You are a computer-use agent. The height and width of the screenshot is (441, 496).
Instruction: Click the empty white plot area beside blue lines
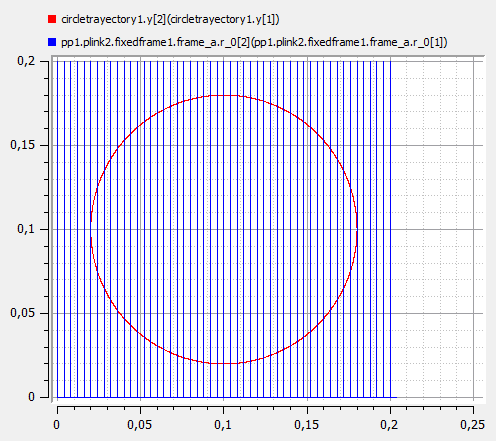(x=437, y=229)
